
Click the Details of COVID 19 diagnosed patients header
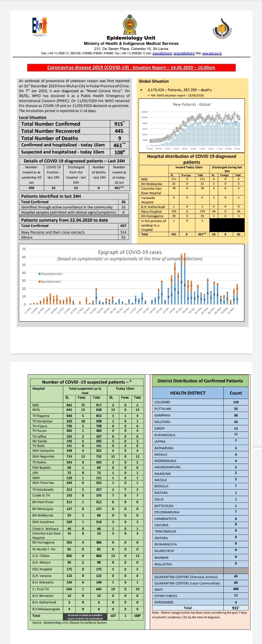point(74,161)
